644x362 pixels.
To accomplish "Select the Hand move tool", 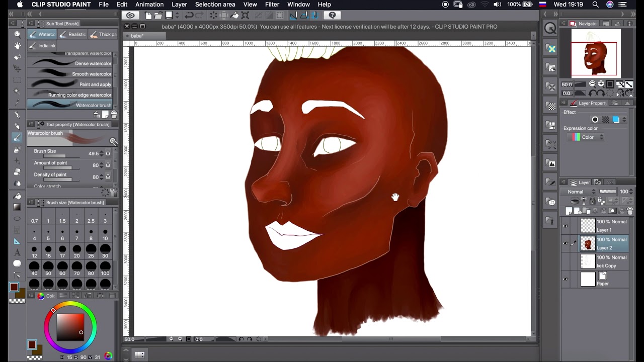I will tap(17, 46).
